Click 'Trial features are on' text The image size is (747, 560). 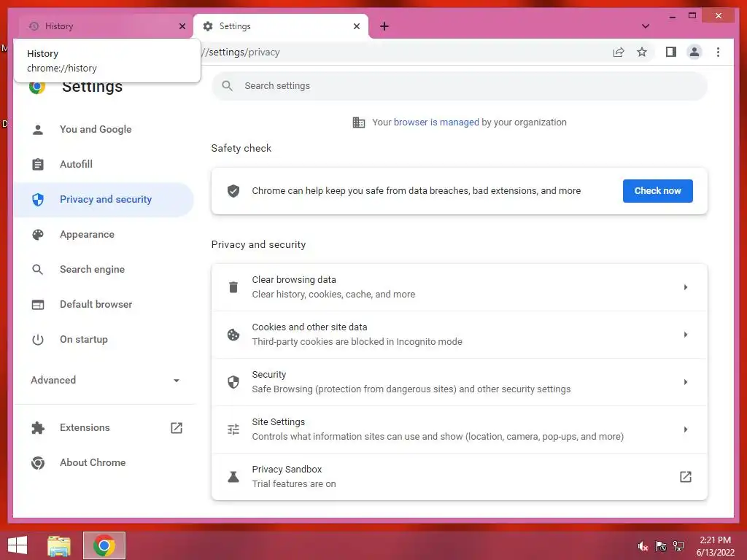[294, 484]
